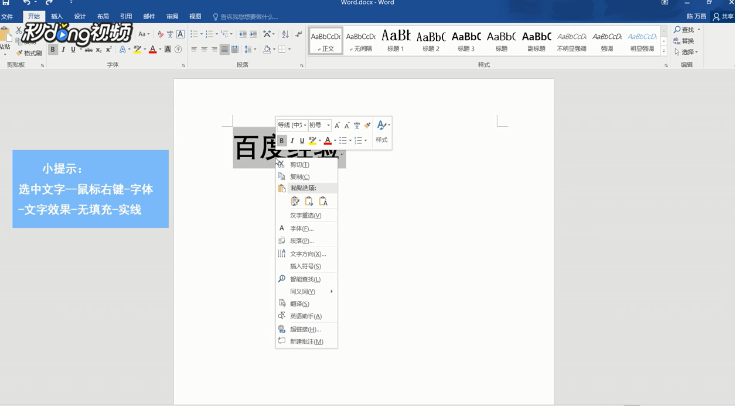Click red Font Color in mini toolbar
This screenshot has height=406, width=735.
[328, 140]
